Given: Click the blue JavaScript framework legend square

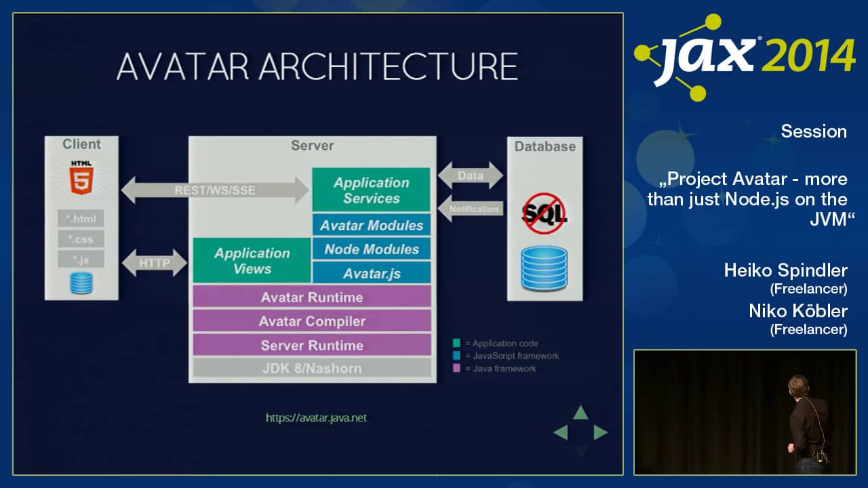Looking at the screenshot, I should click(x=457, y=356).
